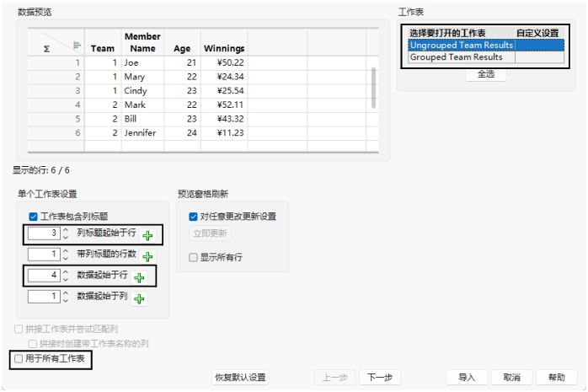Decrease 数据起始于行 with down arrow
The width and height of the screenshot is (588, 392).
coord(66,279)
